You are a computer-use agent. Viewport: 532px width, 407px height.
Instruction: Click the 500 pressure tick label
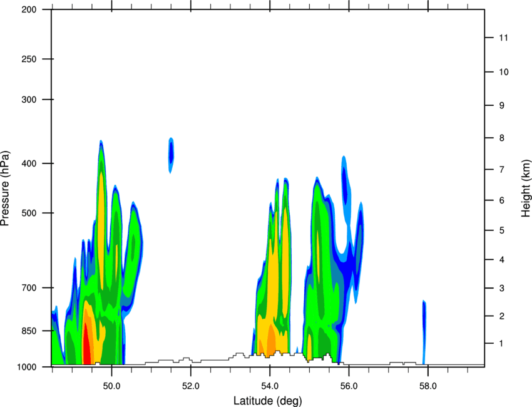point(29,213)
